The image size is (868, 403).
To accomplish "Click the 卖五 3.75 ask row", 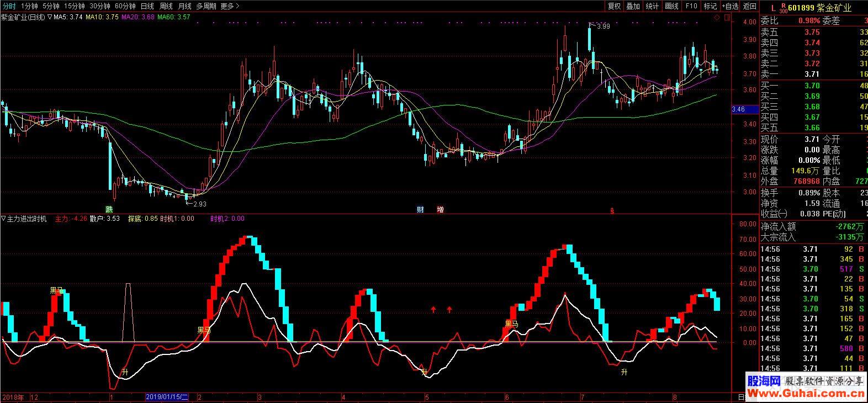I will point(814,32).
